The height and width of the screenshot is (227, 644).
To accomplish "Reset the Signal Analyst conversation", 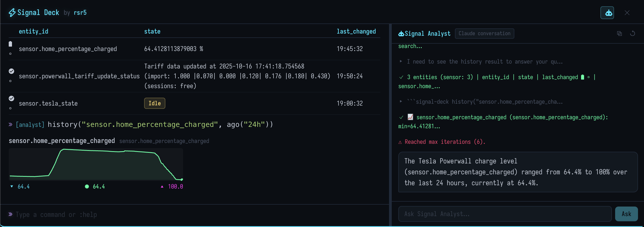I will 633,34.
